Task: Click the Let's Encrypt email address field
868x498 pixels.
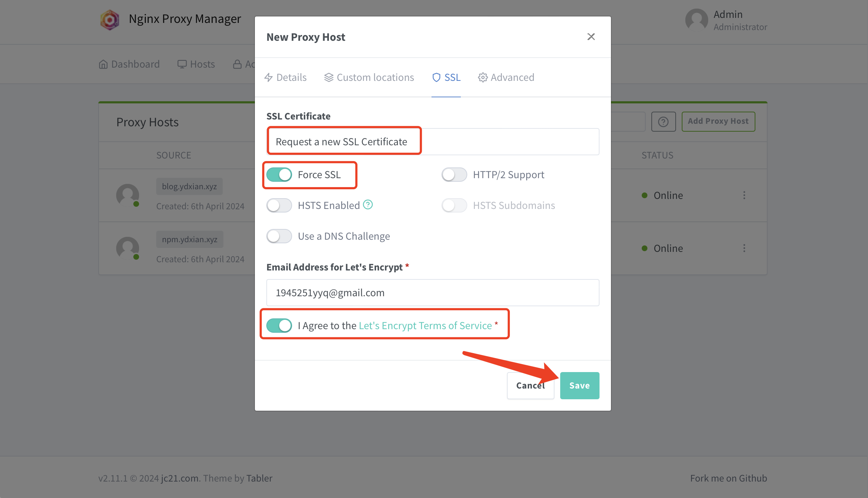Action: 433,293
